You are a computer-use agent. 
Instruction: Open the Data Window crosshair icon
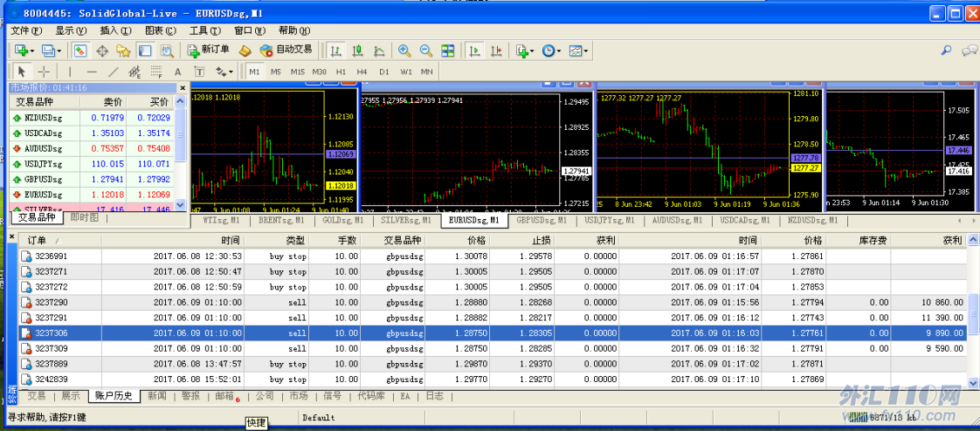tap(102, 51)
